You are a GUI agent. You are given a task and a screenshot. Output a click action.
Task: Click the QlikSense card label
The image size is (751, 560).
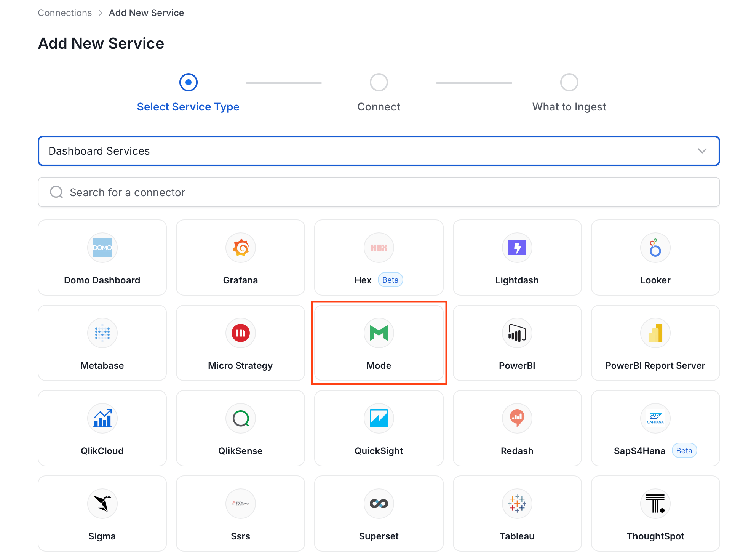click(x=240, y=451)
